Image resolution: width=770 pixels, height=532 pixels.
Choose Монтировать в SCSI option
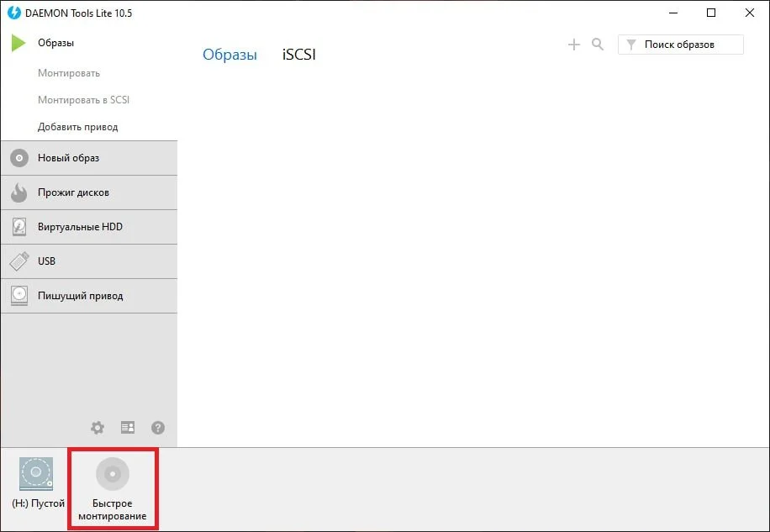[83, 100]
